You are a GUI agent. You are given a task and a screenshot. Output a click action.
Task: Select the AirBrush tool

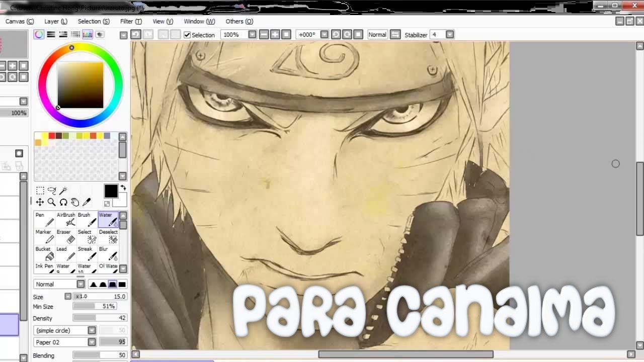(x=66, y=219)
